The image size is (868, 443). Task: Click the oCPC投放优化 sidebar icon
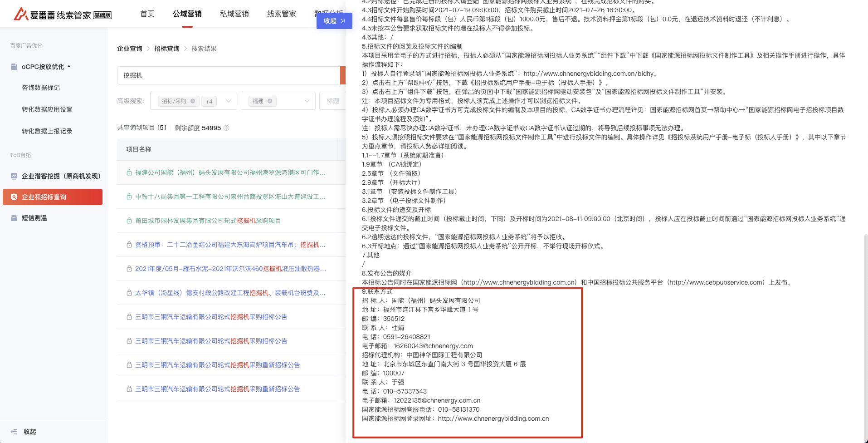(14, 67)
